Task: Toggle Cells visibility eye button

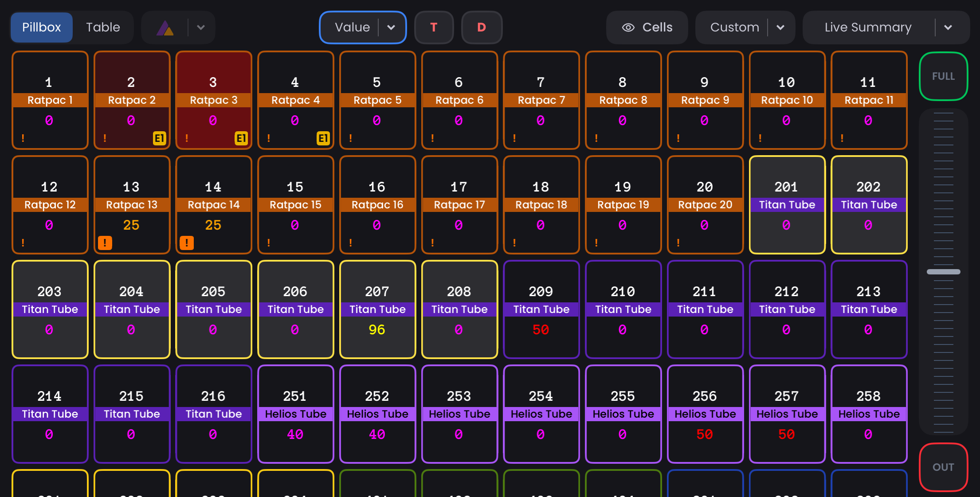Action: click(647, 27)
